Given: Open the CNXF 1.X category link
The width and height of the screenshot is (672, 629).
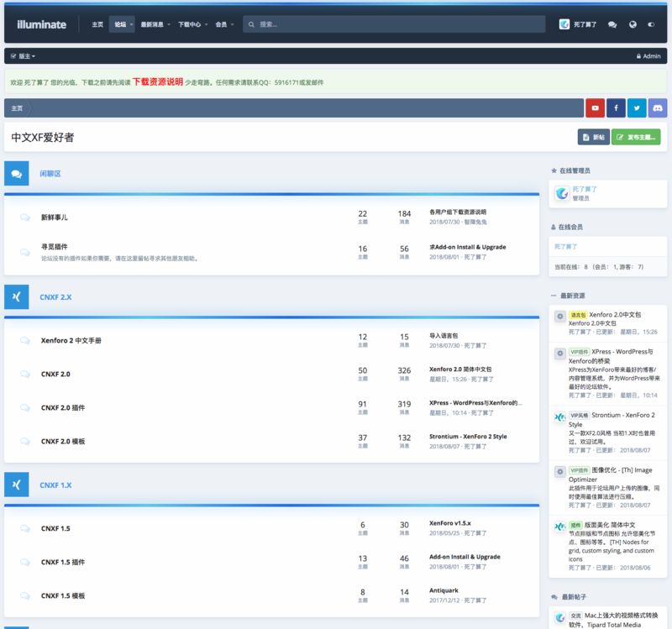Looking at the screenshot, I should coord(55,485).
